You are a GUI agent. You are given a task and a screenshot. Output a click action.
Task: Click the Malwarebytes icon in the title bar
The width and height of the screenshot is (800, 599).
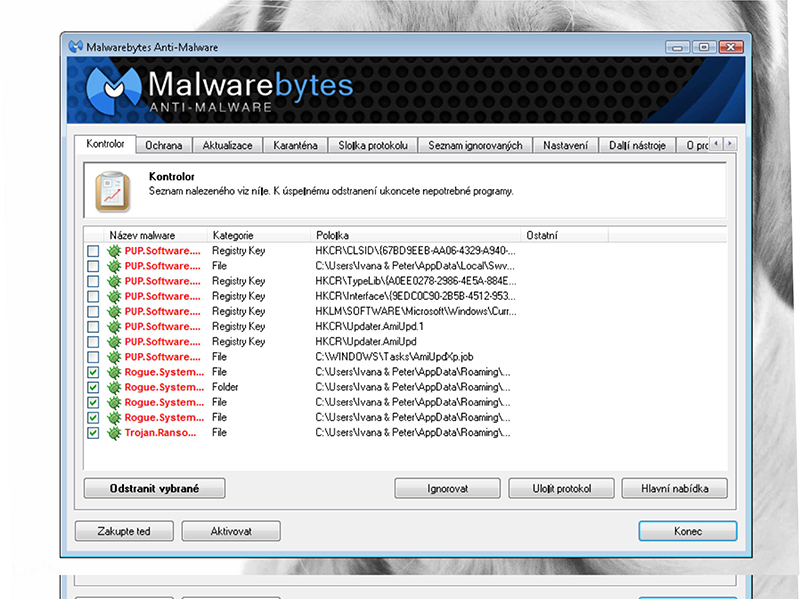tap(74, 47)
